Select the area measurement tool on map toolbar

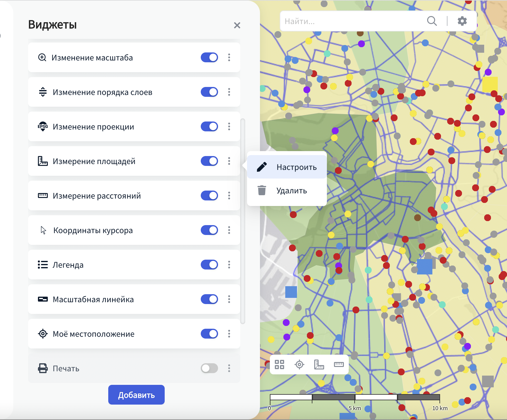(x=319, y=364)
